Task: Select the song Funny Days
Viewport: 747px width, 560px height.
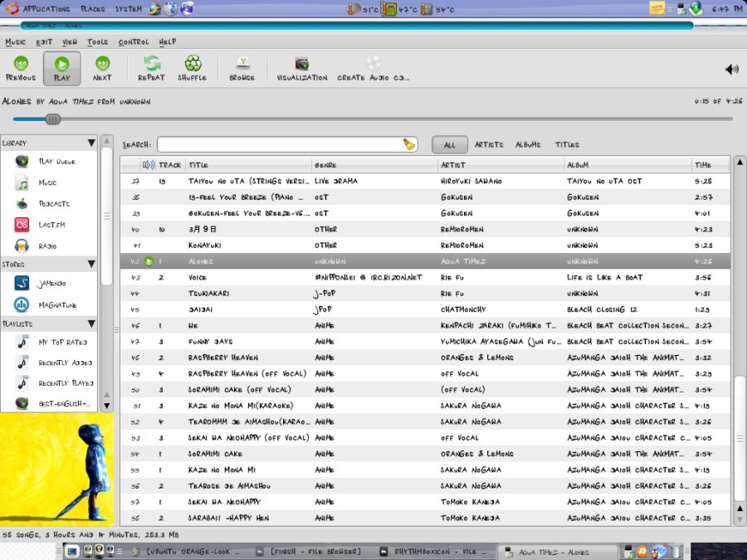Action: click(425, 342)
